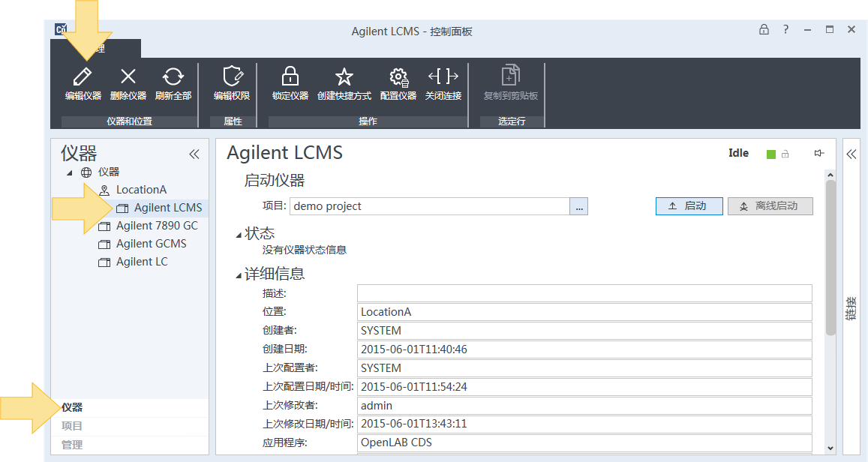Click the vertical 链接 panel label

point(851,308)
